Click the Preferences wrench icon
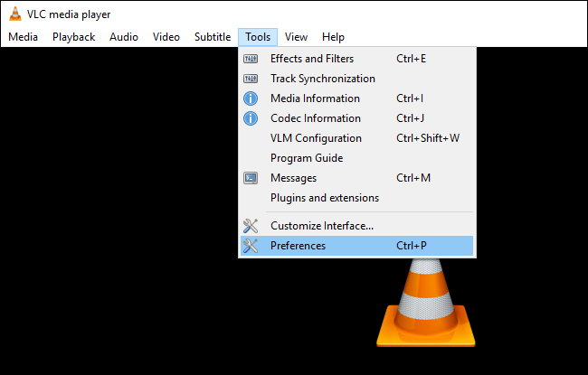Viewport: 588px width, 375px height. coord(251,246)
